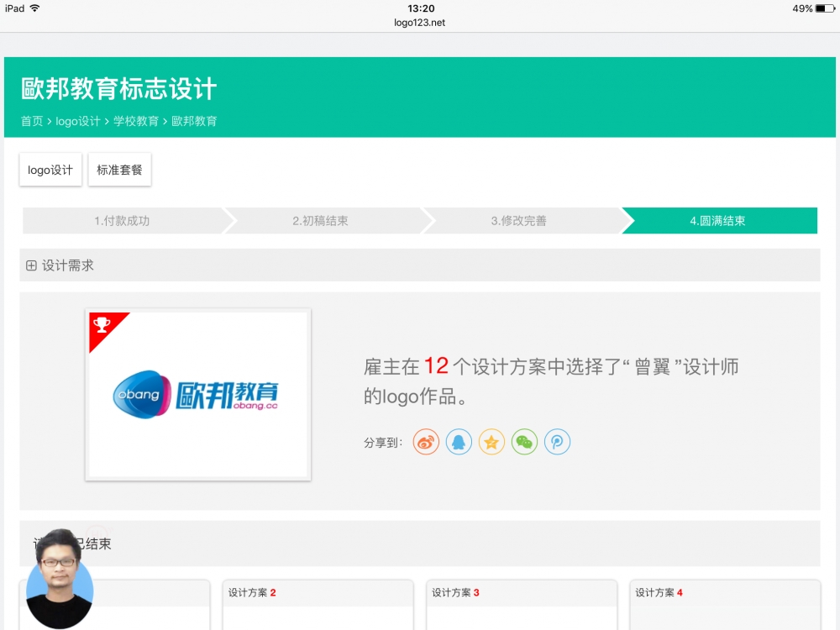Share to Sina Weibo
Image resolution: width=840 pixels, height=630 pixels.
[x=426, y=442]
